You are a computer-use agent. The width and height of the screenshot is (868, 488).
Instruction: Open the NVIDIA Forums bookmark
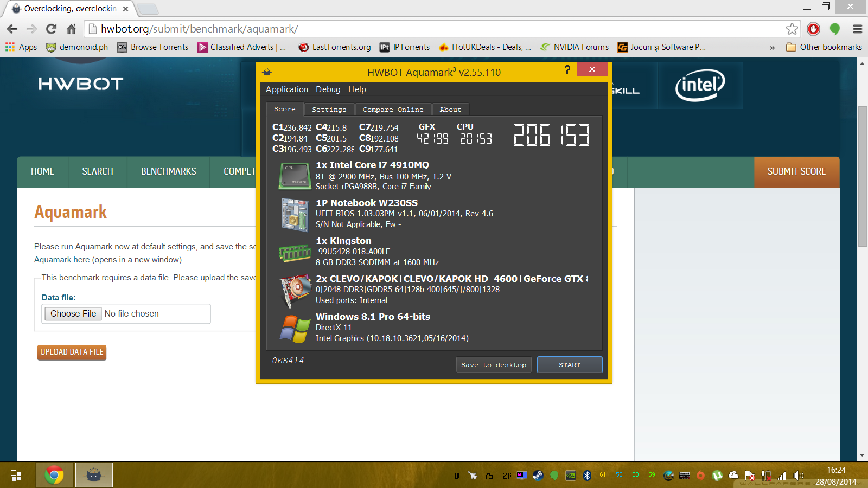(574, 47)
